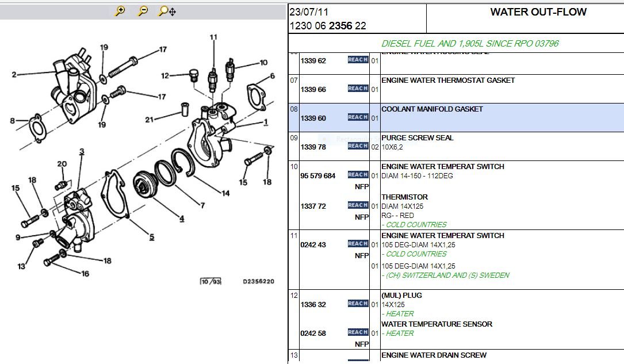
Task: Select part number 0242 58
Action: (x=313, y=334)
